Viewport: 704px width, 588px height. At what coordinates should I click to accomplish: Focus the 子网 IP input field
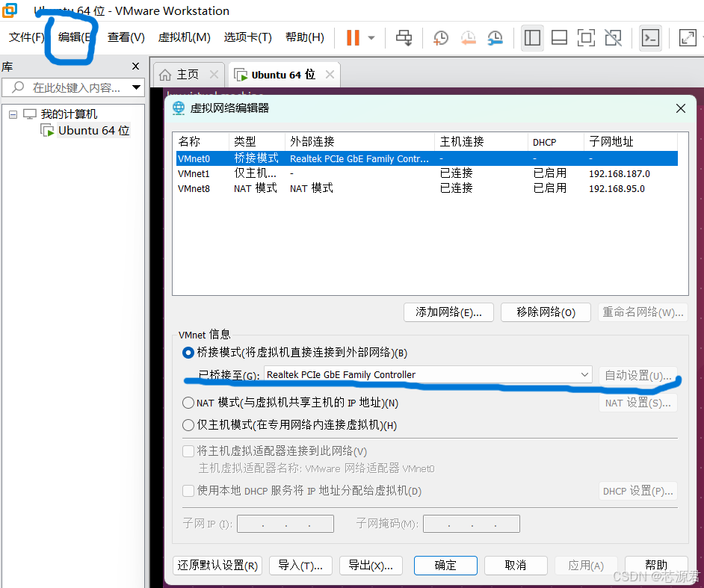285,524
